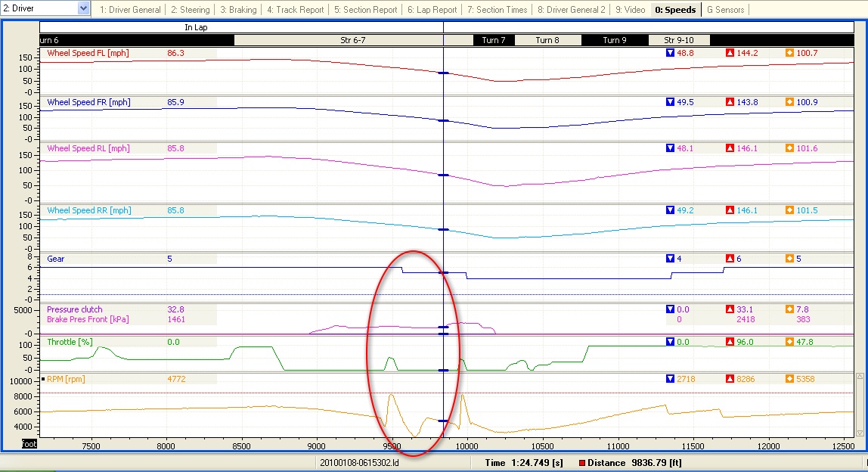Select 'Str 9-10' track section

(679, 40)
